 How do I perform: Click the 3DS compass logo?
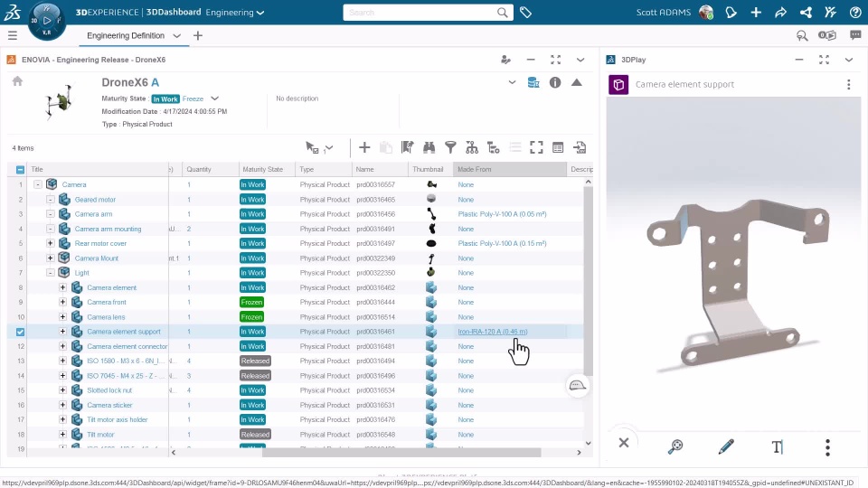pos(46,21)
